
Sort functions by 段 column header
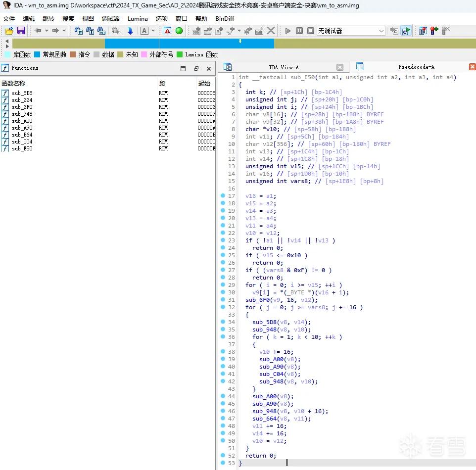[177, 84]
